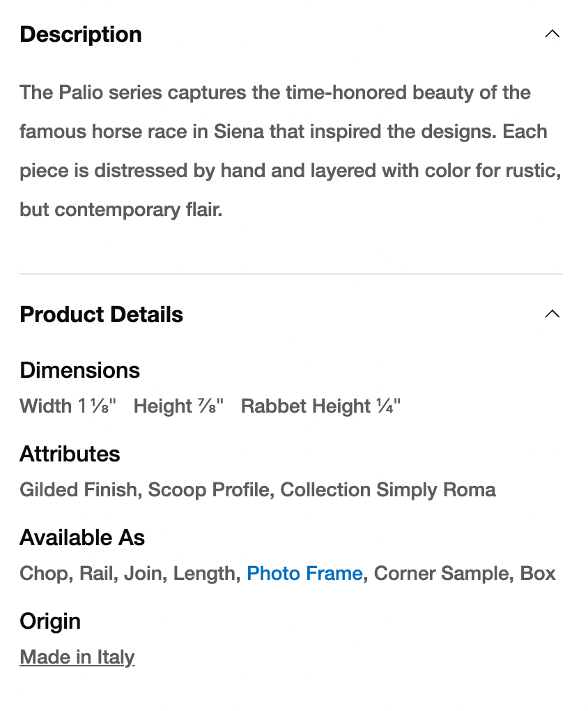Click the Collection Simply Roma text
This screenshot has height=711, width=588.
pos(388,490)
